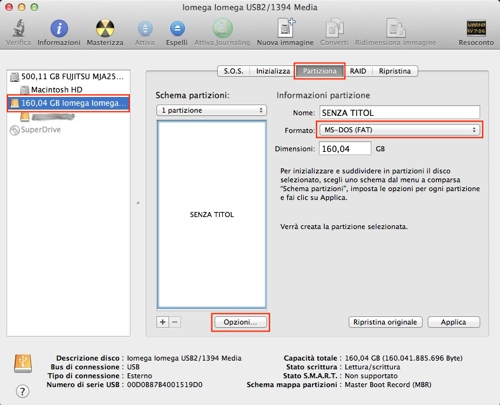The width and height of the screenshot is (500, 405).
Task: Select SuperDrive in the sidebar
Action: pos(68,130)
